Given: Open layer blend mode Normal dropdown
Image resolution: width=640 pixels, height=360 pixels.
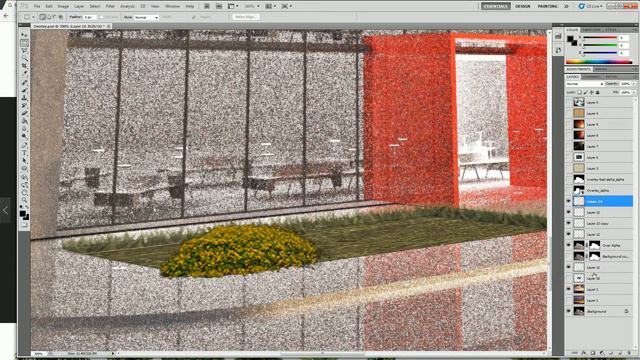Looking at the screenshot, I should [584, 84].
